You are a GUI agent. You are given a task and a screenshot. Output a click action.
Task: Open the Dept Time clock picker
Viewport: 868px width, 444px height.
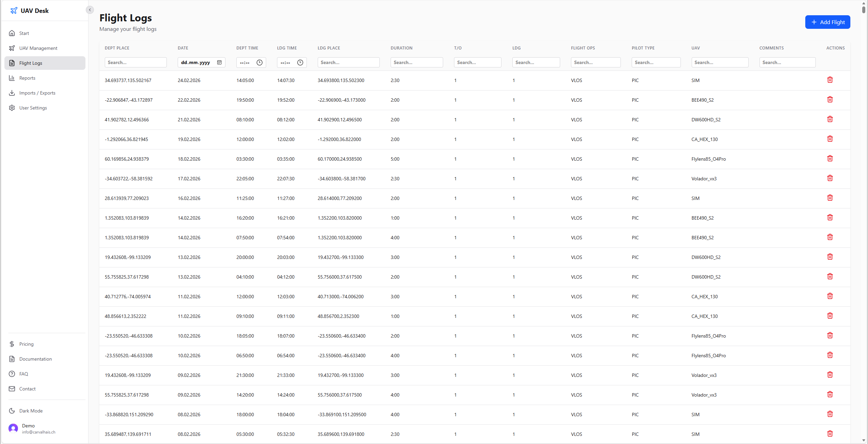coord(259,62)
